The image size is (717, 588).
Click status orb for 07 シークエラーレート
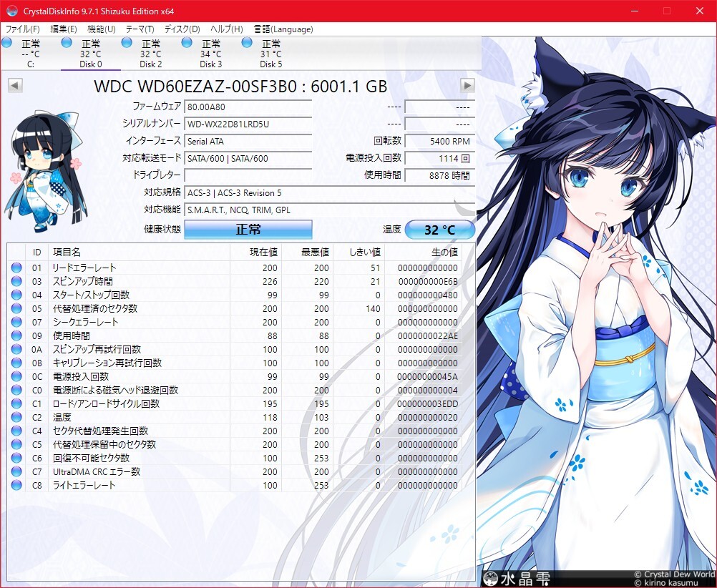coord(16,322)
